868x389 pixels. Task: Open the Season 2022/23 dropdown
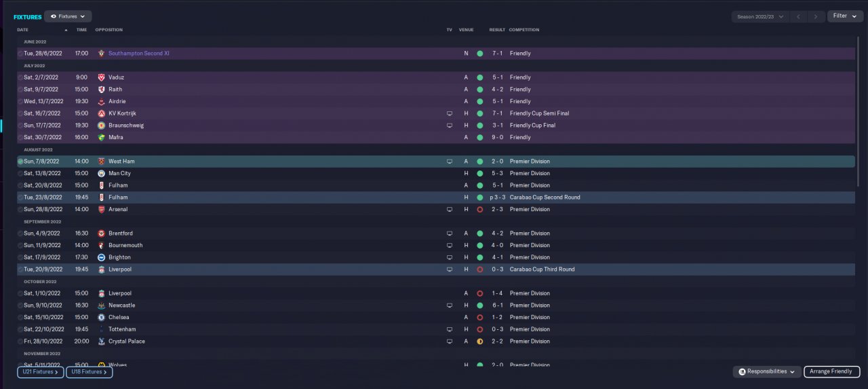click(760, 16)
